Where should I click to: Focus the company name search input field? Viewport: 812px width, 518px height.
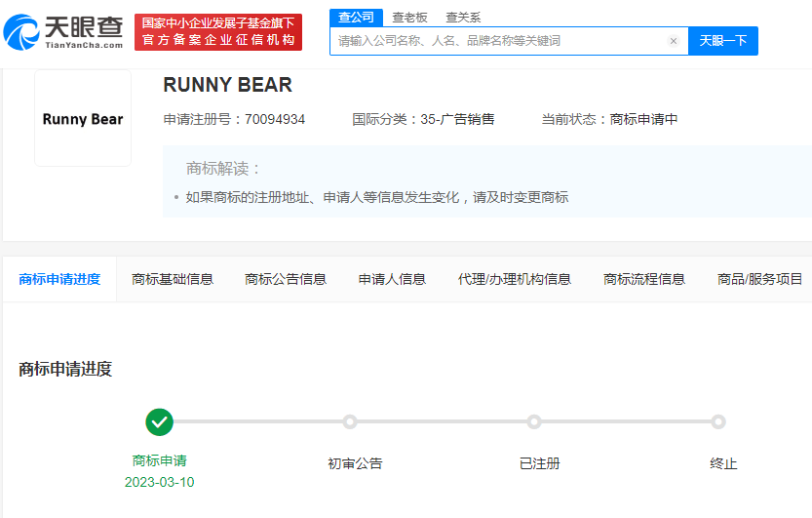[x=497, y=41]
